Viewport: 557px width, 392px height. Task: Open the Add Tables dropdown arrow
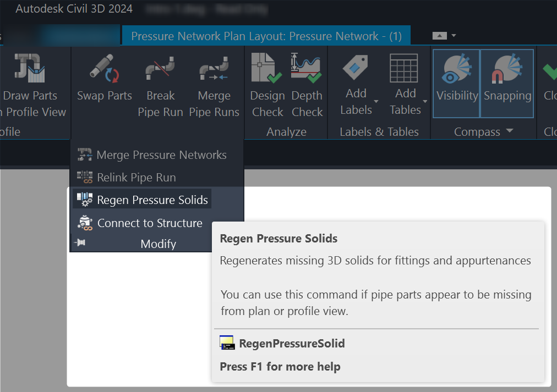(425, 102)
